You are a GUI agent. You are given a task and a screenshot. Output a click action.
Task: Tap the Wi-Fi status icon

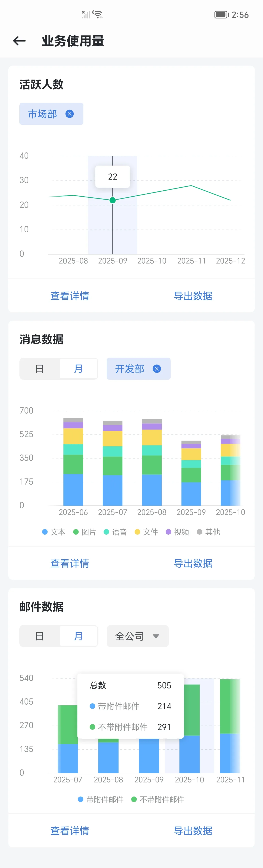pyautogui.click(x=98, y=14)
